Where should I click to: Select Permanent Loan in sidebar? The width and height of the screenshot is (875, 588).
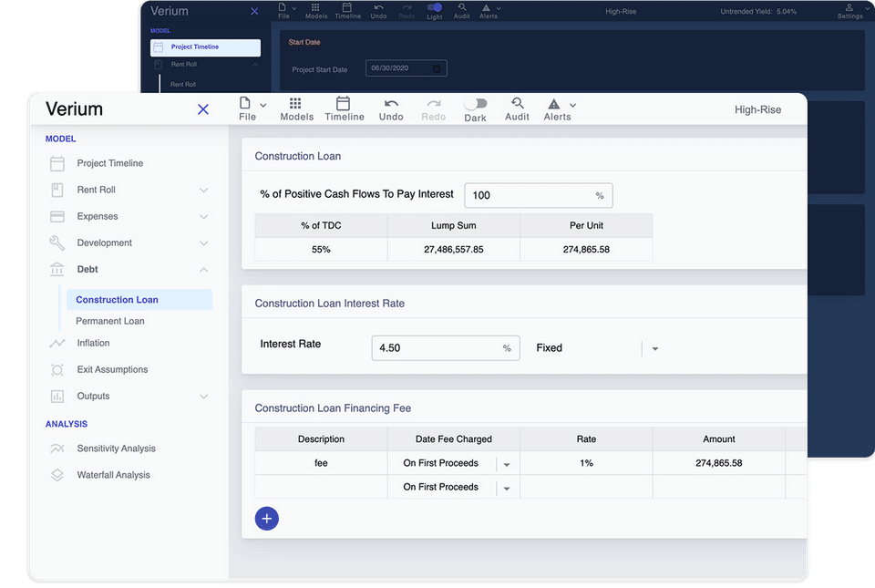(x=110, y=321)
